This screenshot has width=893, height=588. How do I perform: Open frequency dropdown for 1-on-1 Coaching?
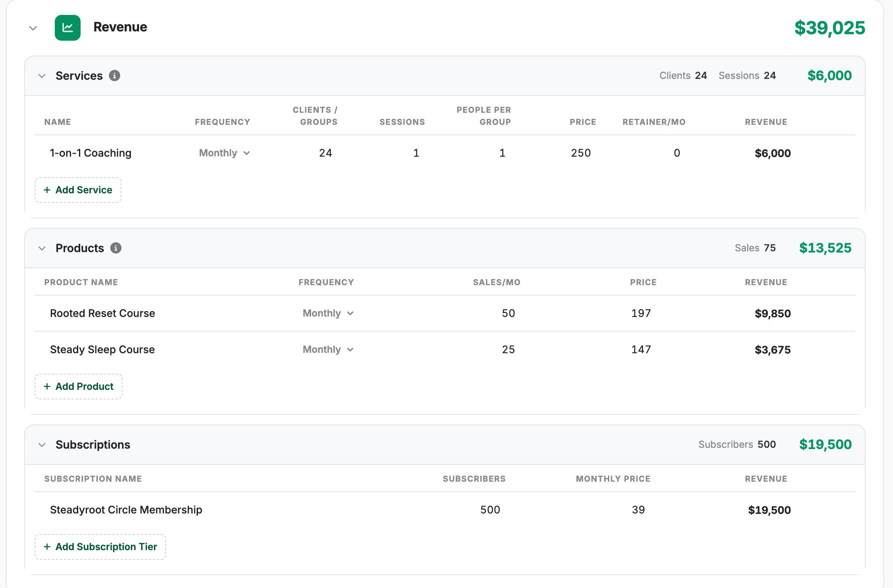[x=224, y=153]
